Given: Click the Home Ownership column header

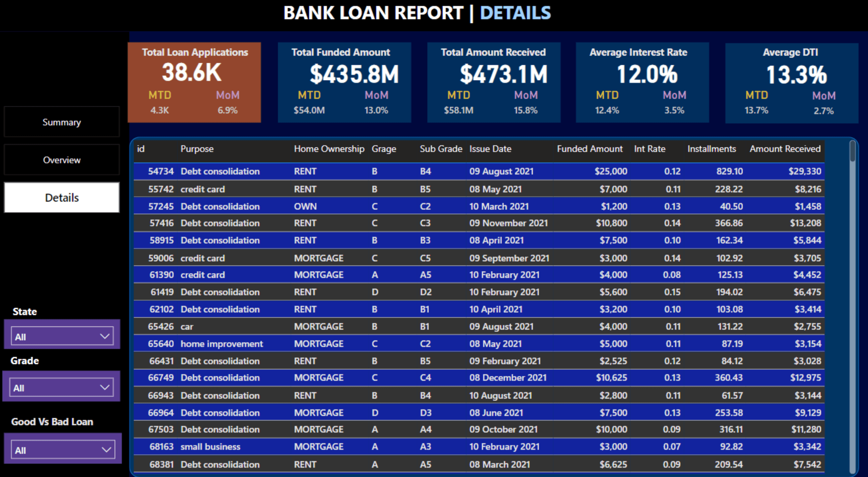Looking at the screenshot, I should coord(329,149).
